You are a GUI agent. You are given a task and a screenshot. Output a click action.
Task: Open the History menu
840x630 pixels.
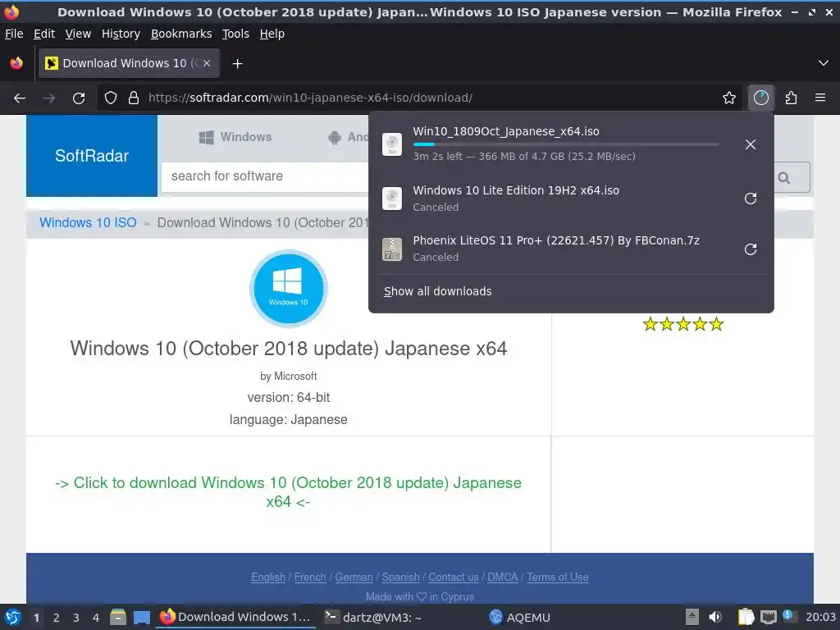121,34
